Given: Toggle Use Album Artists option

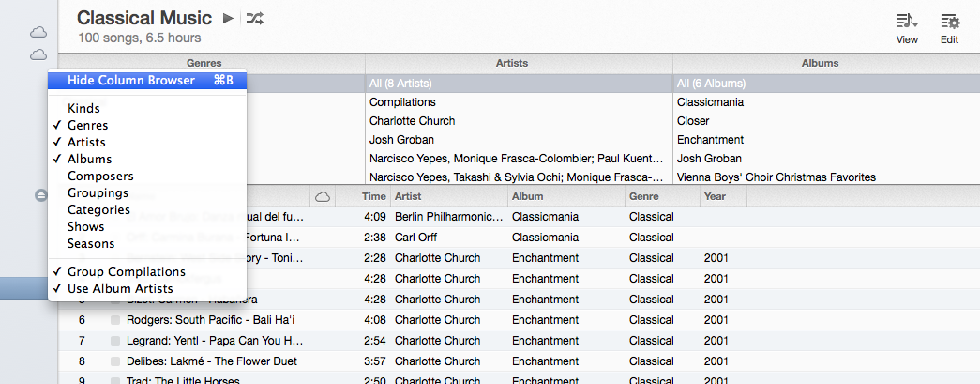Looking at the screenshot, I should [147, 288].
